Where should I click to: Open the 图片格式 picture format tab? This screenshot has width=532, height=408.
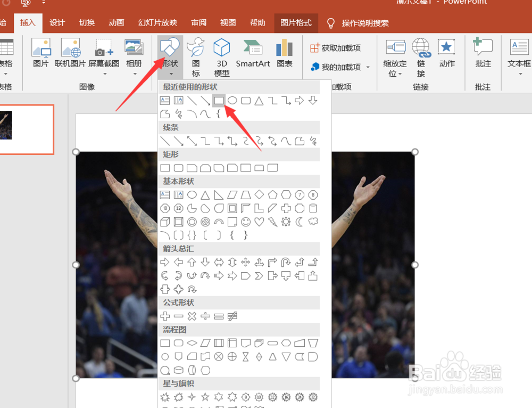click(296, 23)
